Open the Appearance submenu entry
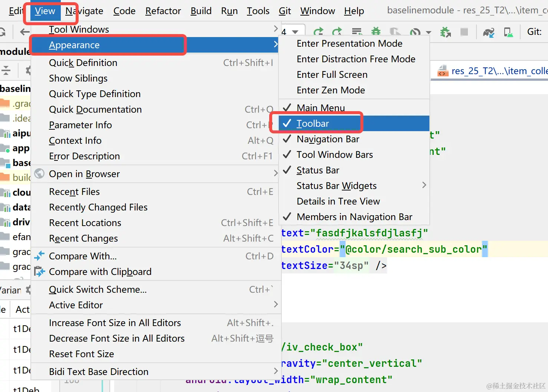This screenshot has height=392, width=548. [155, 45]
